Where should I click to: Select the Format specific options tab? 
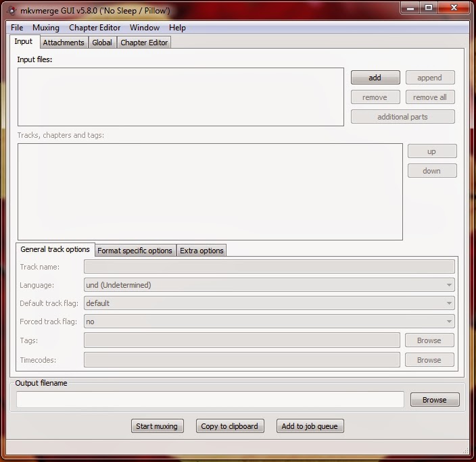tap(135, 251)
